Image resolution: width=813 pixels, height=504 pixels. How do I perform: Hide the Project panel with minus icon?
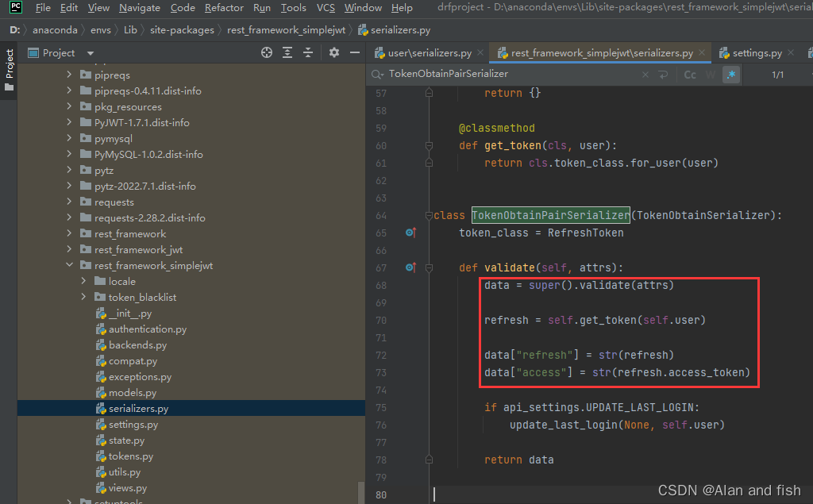click(x=355, y=52)
